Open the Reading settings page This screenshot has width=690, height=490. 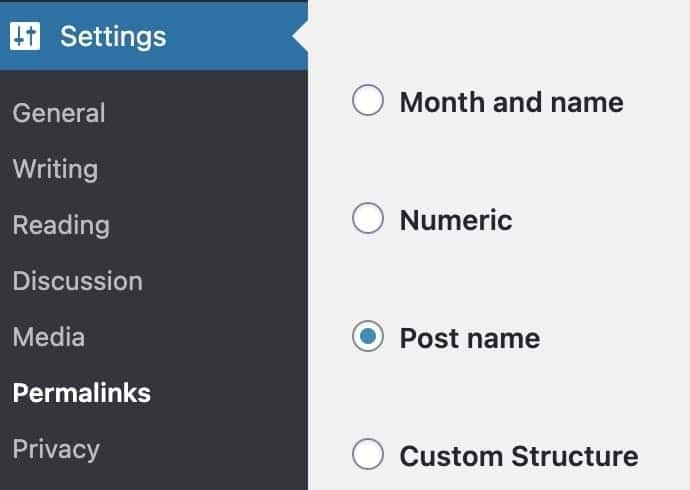click(61, 226)
